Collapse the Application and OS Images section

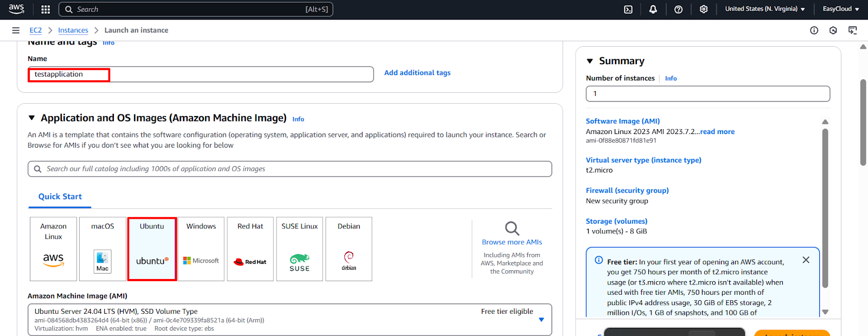[31, 118]
